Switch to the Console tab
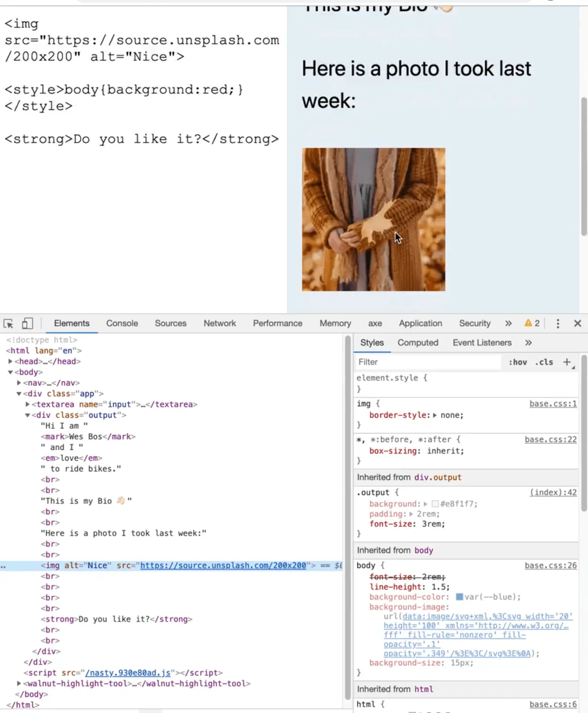This screenshot has height=713, width=588. pyautogui.click(x=122, y=324)
